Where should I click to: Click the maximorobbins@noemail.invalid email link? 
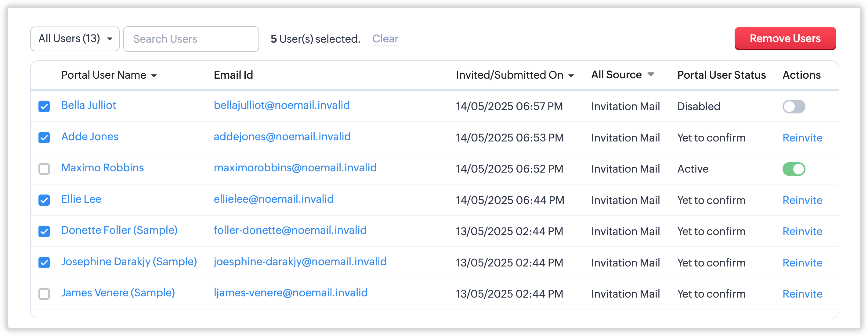pyautogui.click(x=295, y=168)
